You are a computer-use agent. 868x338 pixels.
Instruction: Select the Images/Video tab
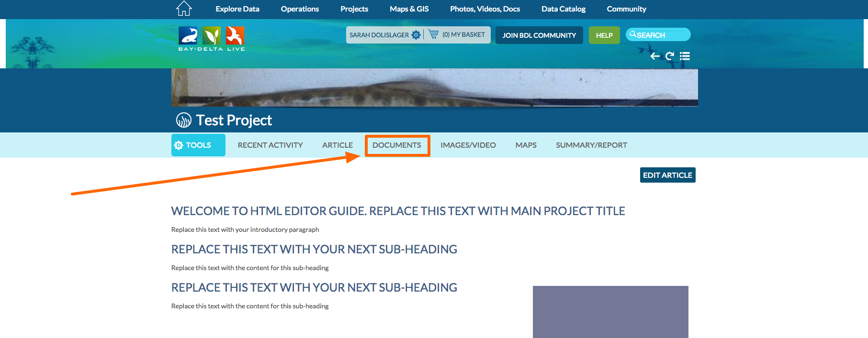[468, 145]
